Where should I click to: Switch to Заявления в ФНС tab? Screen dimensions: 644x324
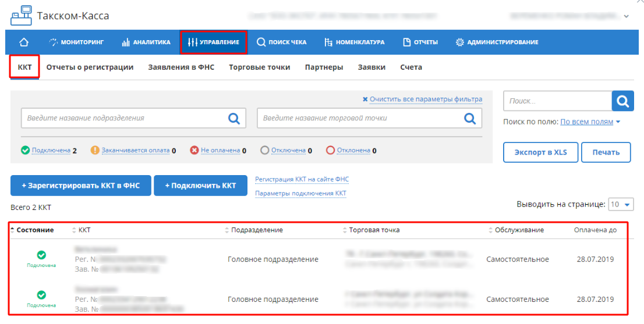tap(181, 67)
